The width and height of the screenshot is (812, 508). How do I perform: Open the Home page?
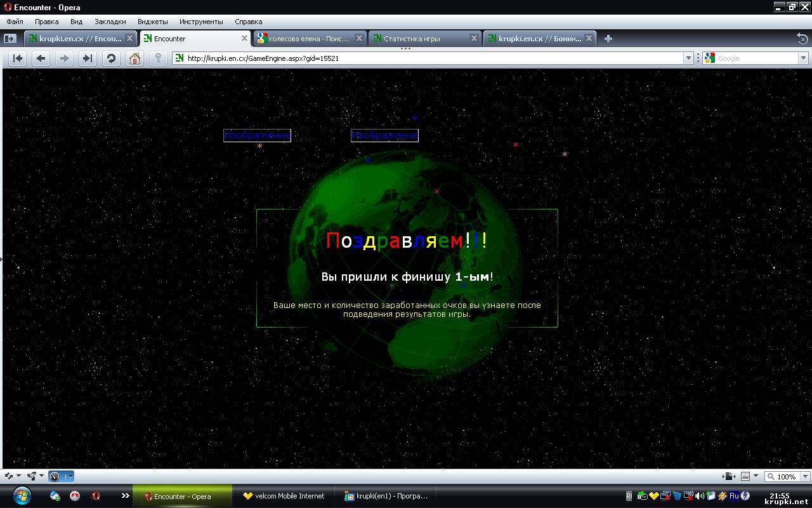[x=134, y=58]
